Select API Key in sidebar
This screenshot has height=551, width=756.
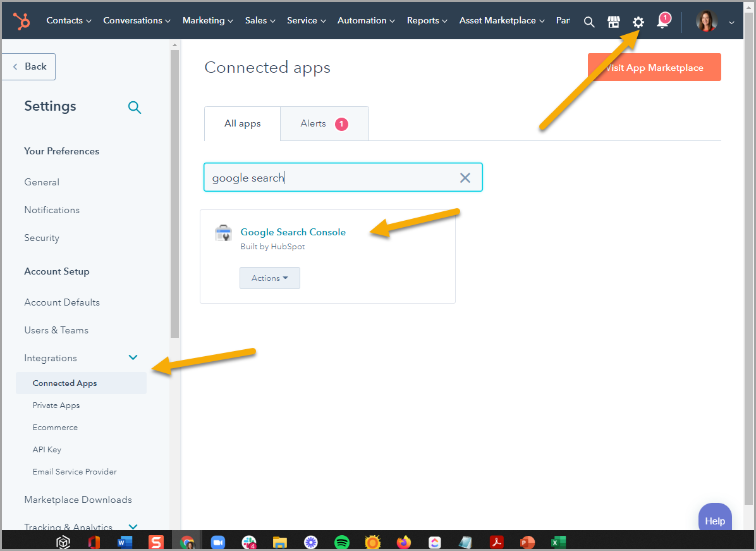coord(47,450)
